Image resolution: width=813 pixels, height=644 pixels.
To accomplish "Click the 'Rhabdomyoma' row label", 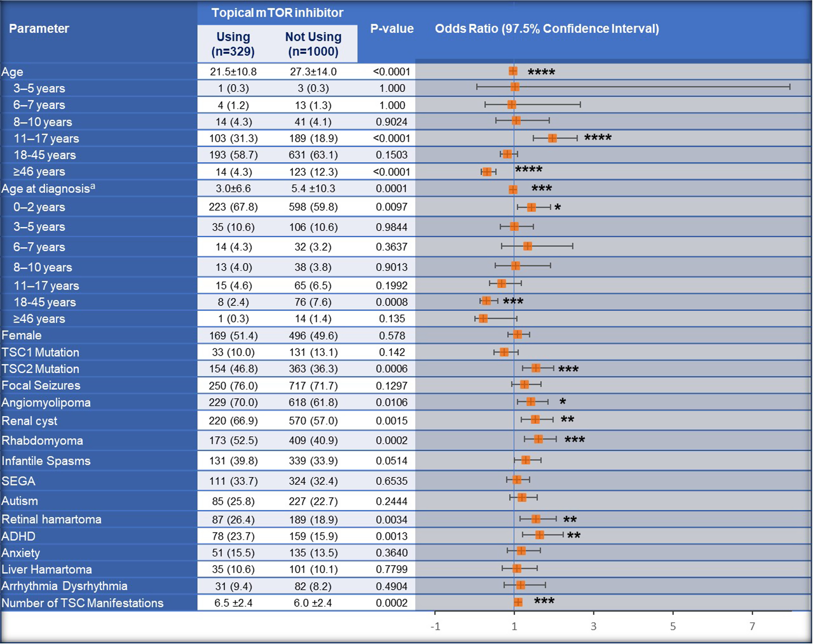I will point(42,441).
